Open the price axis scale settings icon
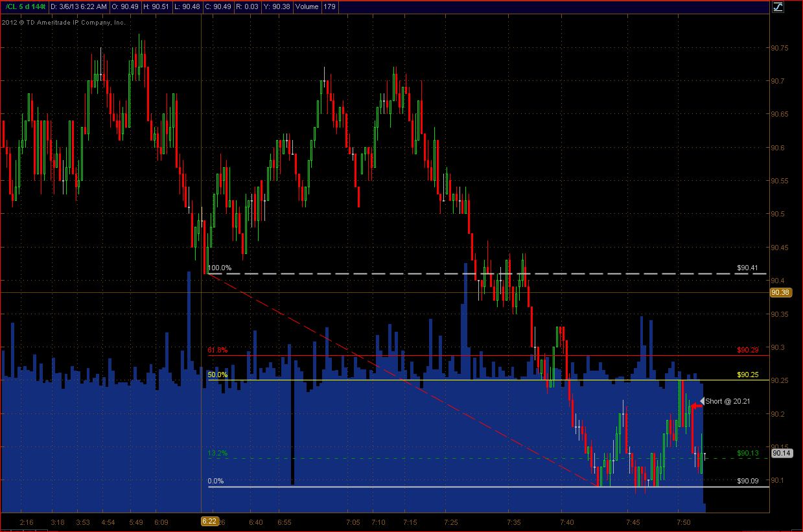This screenshot has width=803, height=532. coord(778,7)
